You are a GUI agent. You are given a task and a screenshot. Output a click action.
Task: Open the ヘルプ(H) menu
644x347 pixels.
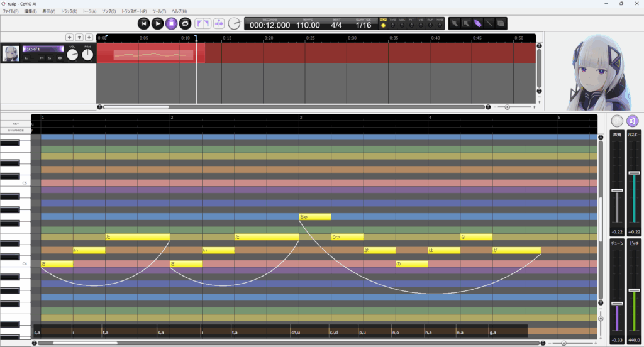pos(179,11)
